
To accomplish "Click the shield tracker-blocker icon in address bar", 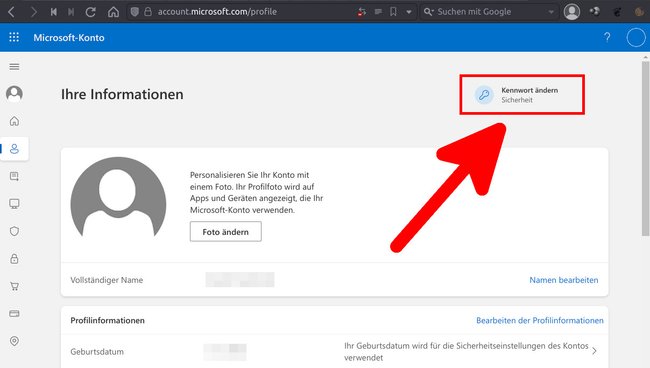I will click(x=135, y=12).
